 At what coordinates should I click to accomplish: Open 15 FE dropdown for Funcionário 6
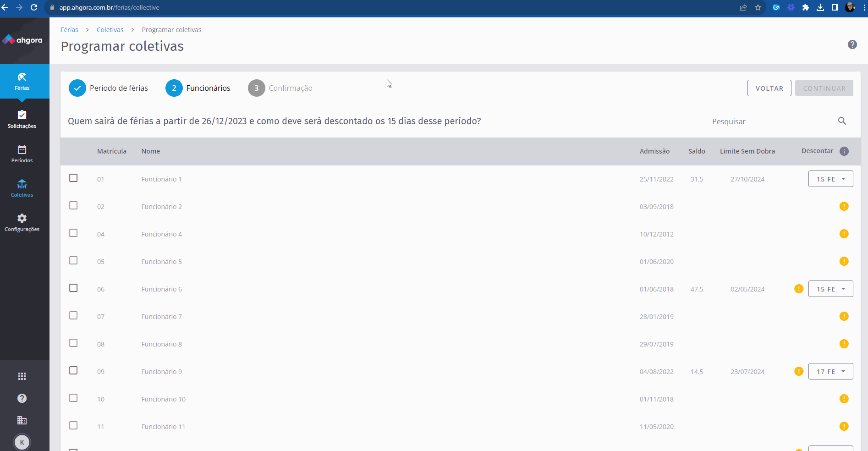pos(830,289)
